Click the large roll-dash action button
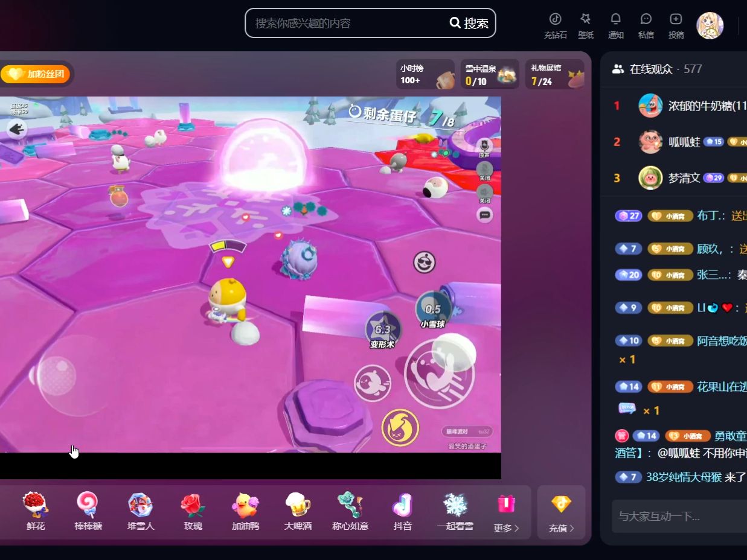 (x=440, y=373)
